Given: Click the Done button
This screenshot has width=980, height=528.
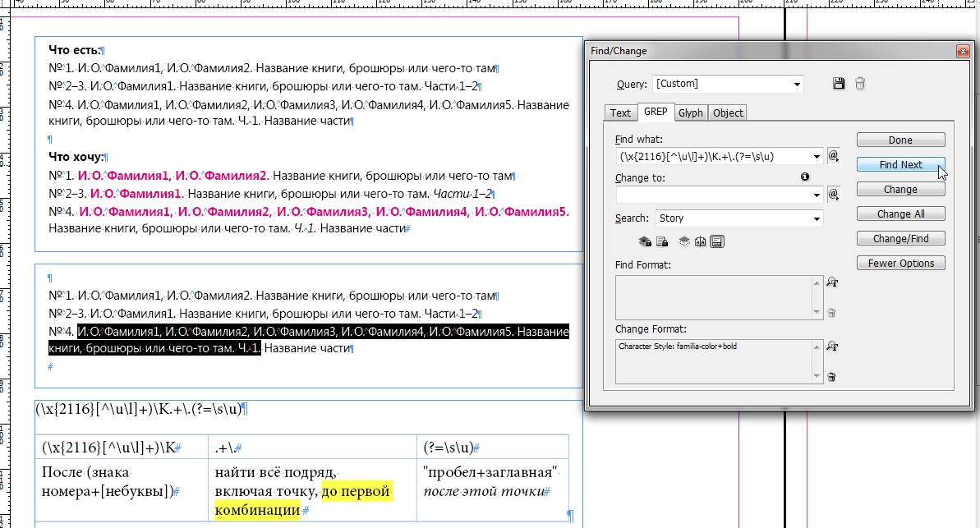Looking at the screenshot, I should (900, 140).
